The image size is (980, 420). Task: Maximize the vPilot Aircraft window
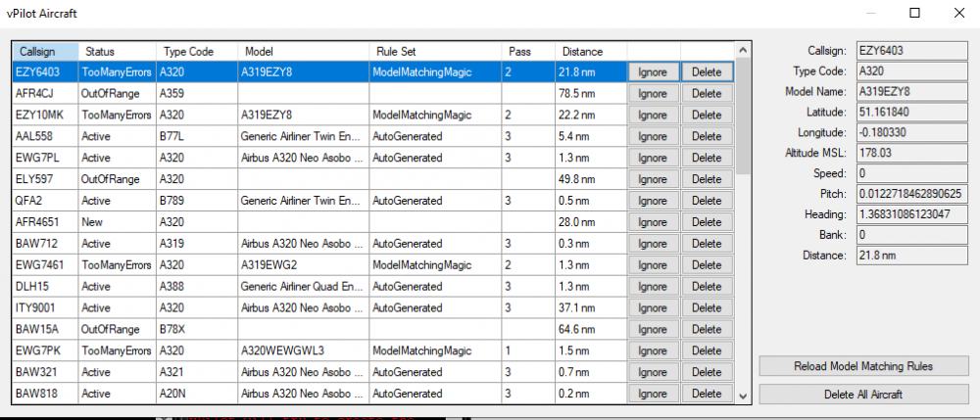914,13
